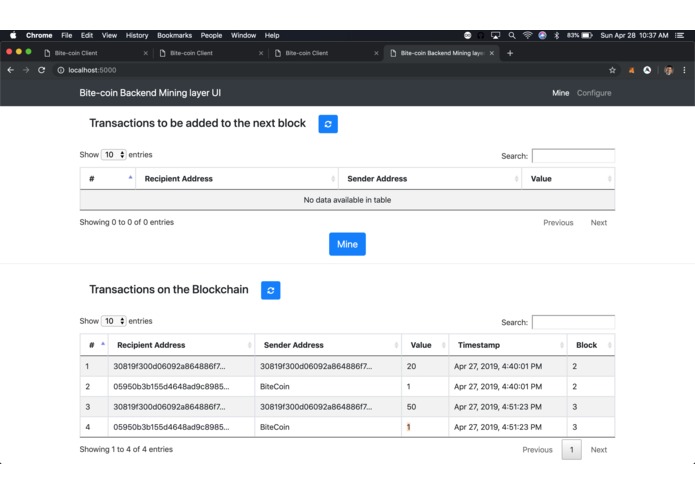Sort Blockchain table by Block column

pyautogui.click(x=591, y=345)
